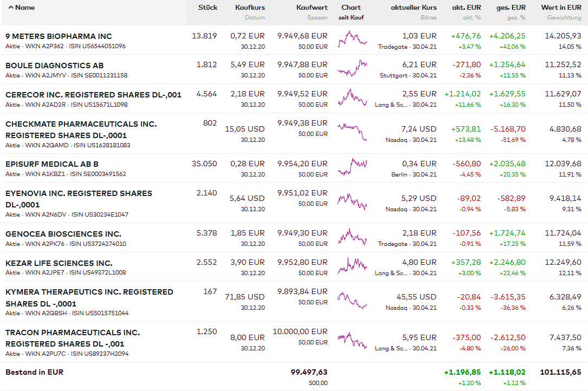
Task: Sort by the ges. EUR column header
Action: click(511, 8)
